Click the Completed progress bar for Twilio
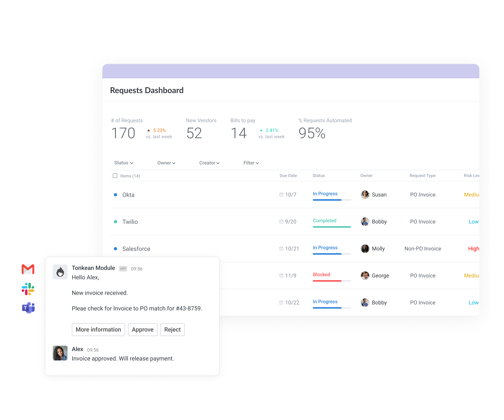The image size is (504, 420). pos(332,227)
